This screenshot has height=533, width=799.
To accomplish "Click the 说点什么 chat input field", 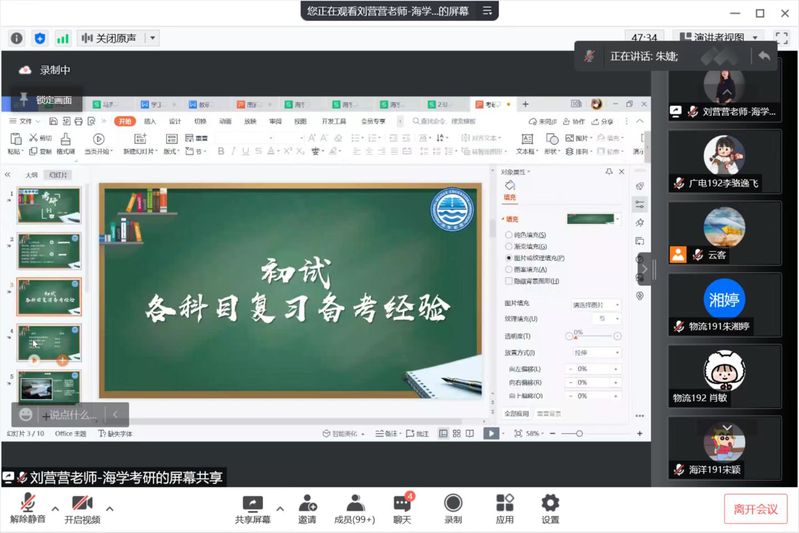I will pos(70,415).
